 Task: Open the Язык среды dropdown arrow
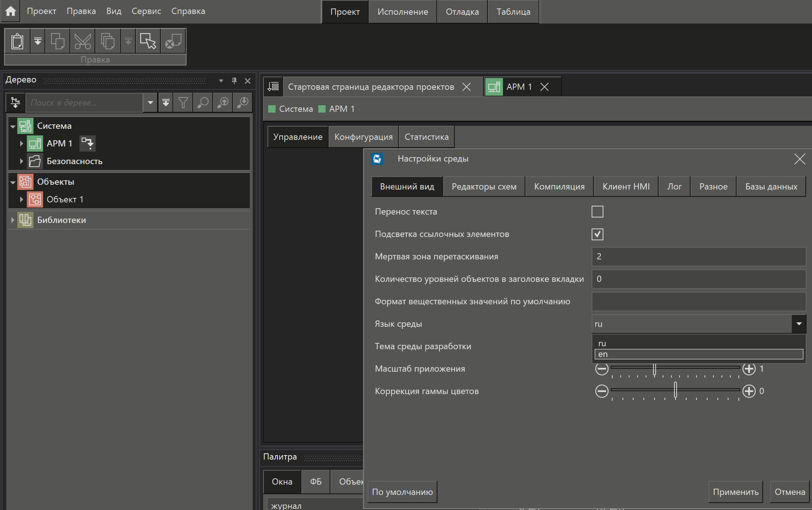799,324
